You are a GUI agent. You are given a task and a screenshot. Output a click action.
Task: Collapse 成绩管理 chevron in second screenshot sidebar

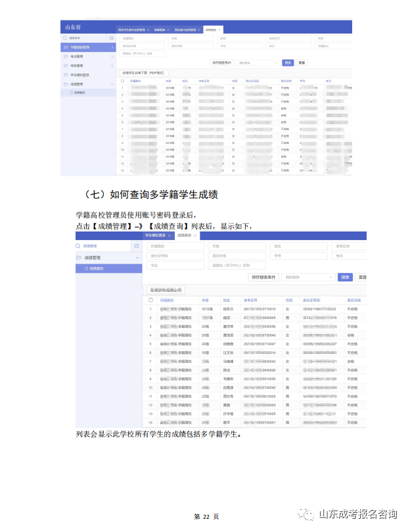[x=137, y=258]
